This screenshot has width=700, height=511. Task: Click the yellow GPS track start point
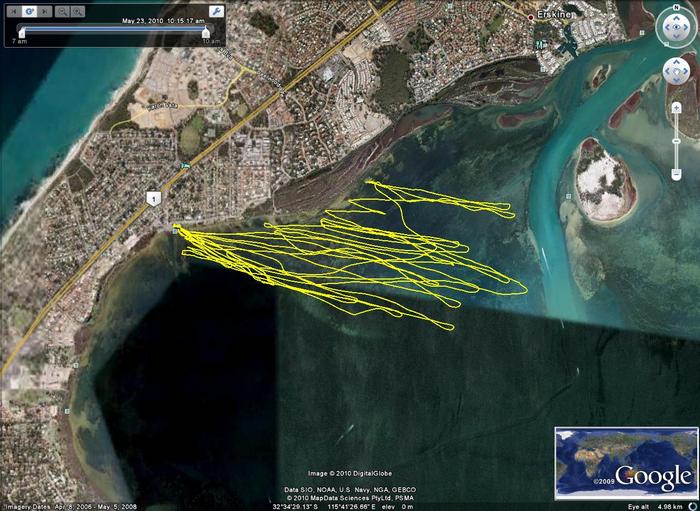pos(176,229)
